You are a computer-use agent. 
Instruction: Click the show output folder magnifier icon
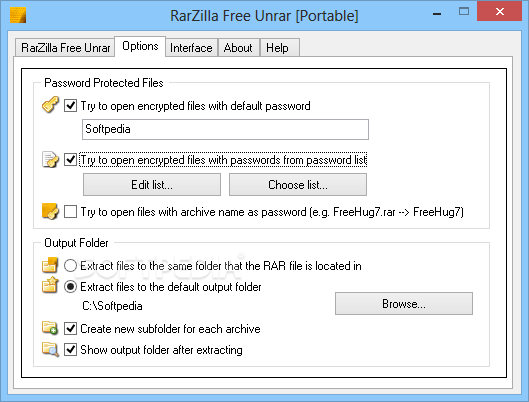tap(50, 349)
